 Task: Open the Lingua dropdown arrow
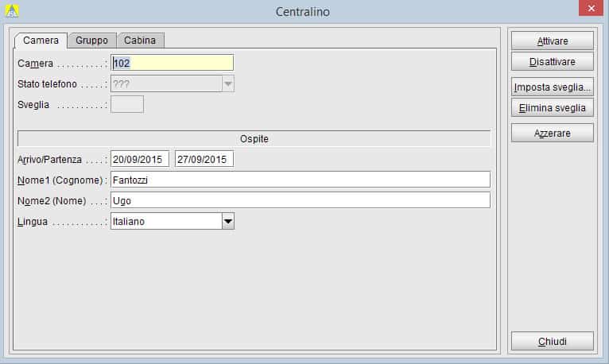(228, 222)
